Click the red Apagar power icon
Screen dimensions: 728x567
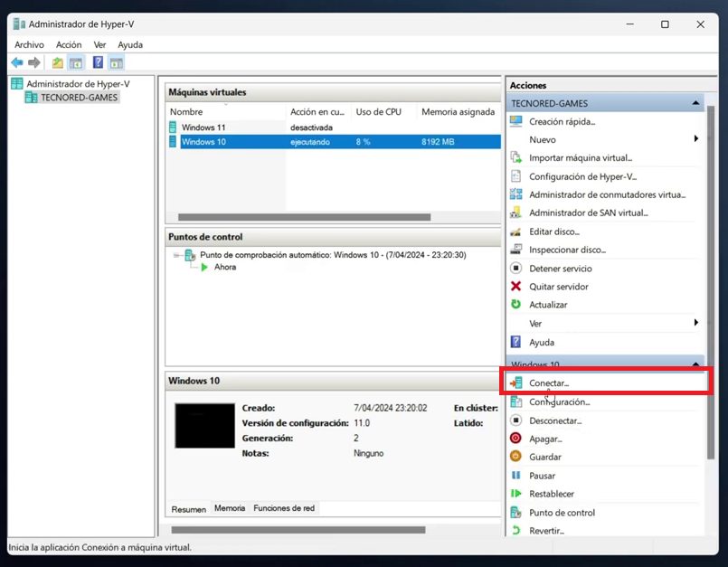[x=515, y=439]
